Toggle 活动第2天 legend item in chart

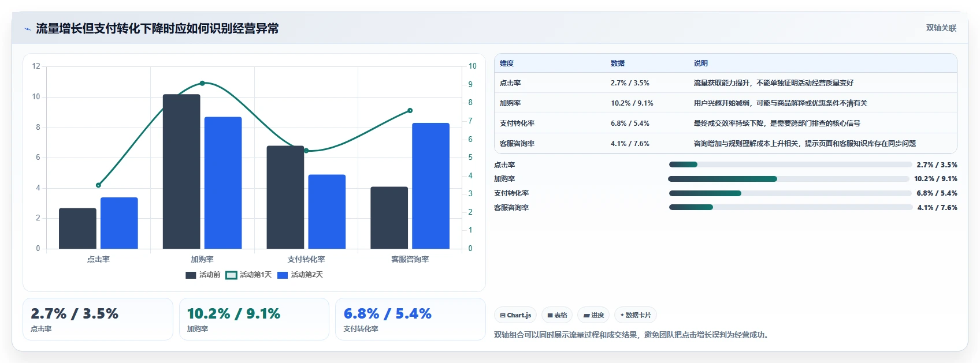[300, 275]
